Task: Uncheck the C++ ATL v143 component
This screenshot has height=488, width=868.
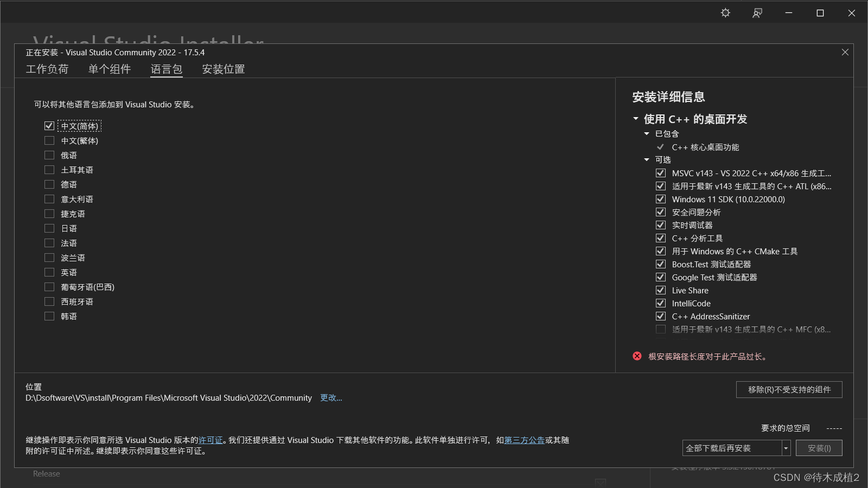Action: 661,186
